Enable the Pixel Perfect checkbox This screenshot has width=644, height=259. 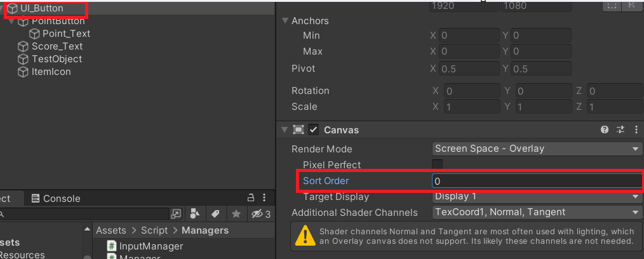(438, 164)
